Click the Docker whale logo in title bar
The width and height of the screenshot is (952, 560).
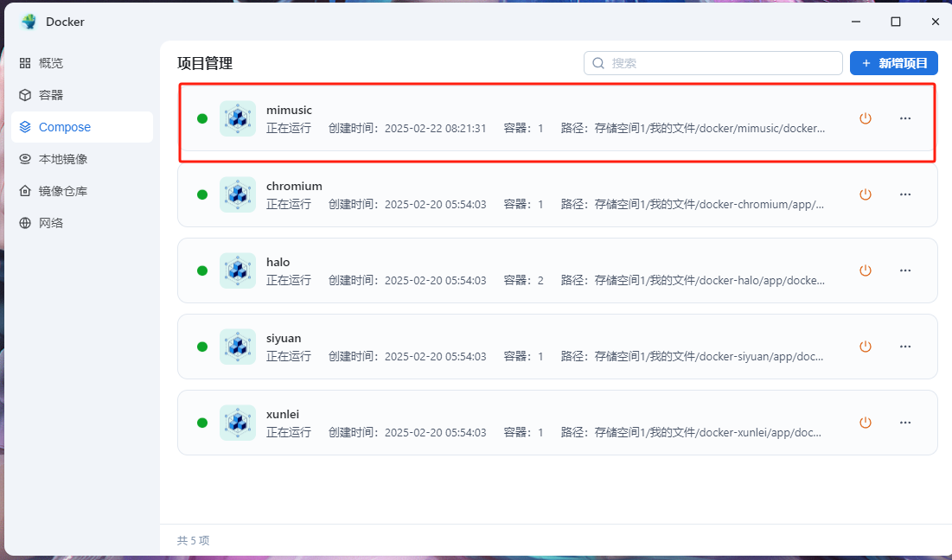(29, 22)
